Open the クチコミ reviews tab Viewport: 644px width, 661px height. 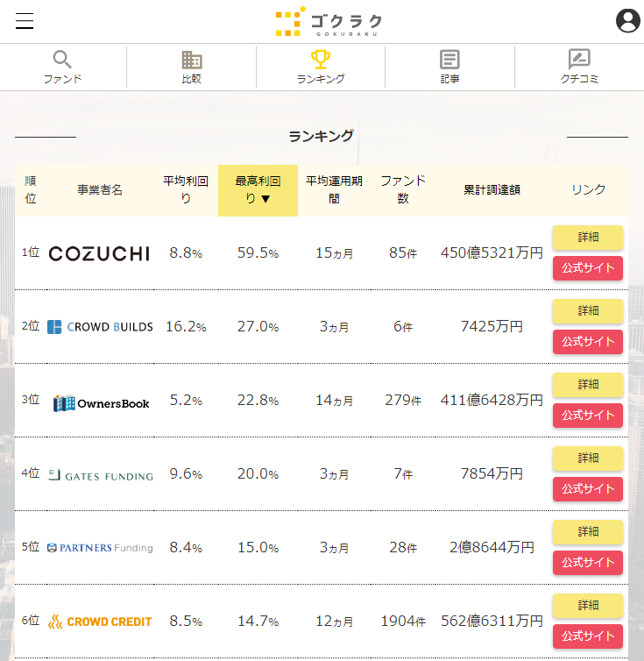coord(579,67)
